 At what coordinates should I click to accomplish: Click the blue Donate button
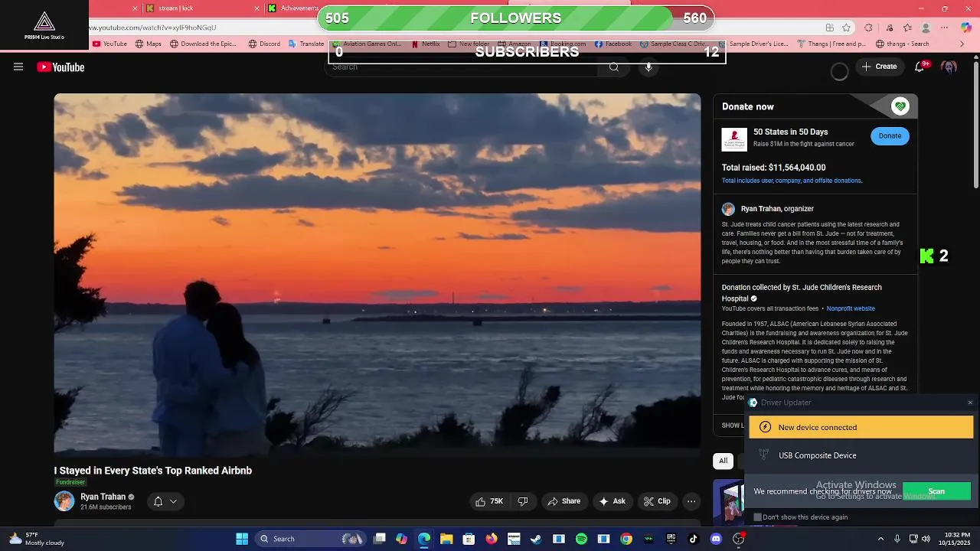click(x=890, y=136)
